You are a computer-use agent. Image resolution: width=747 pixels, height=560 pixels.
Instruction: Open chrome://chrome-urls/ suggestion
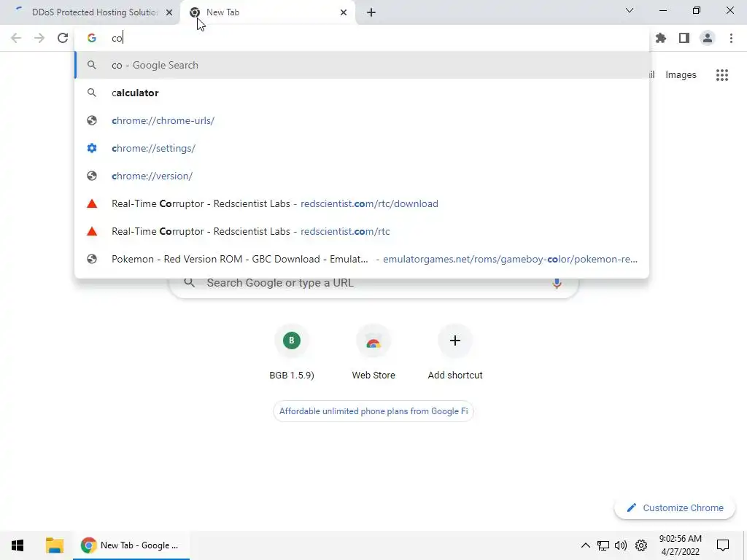[x=362, y=120]
